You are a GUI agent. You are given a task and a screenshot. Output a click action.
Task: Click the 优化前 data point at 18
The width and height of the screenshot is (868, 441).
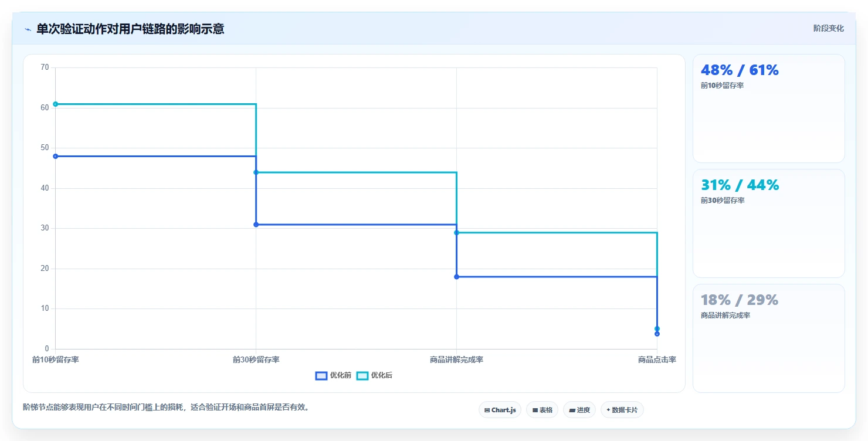point(457,277)
